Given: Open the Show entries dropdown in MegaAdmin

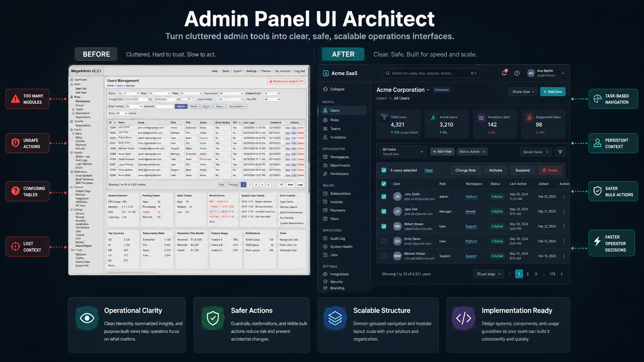Looking at the screenshot, I should pos(122,113).
